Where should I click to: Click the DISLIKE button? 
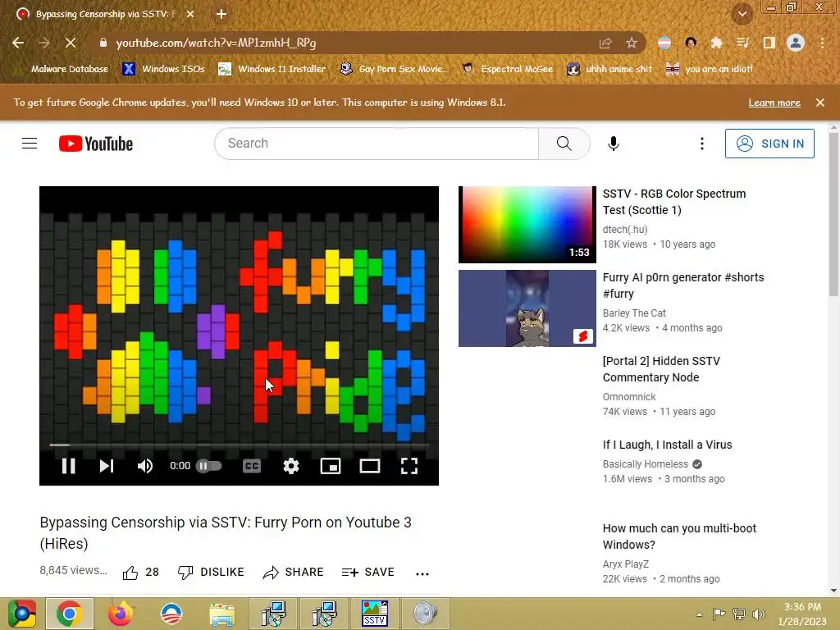[211, 573]
